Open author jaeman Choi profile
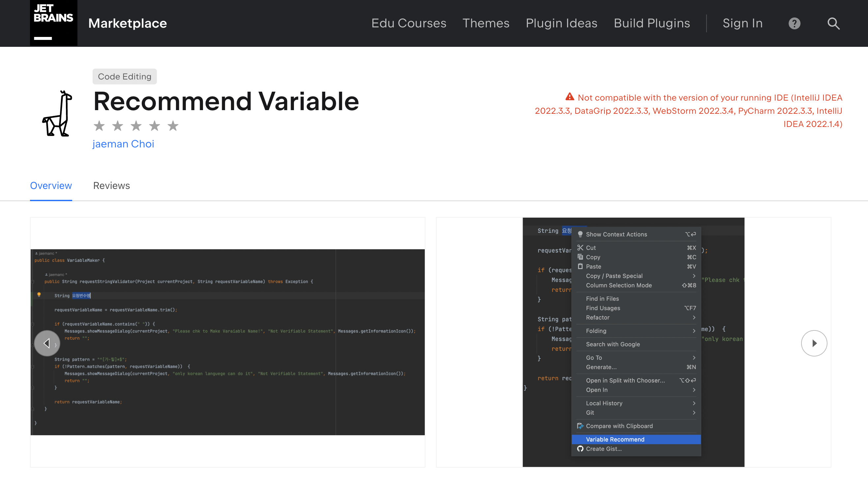868x492 pixels. (x=123, y=144)
